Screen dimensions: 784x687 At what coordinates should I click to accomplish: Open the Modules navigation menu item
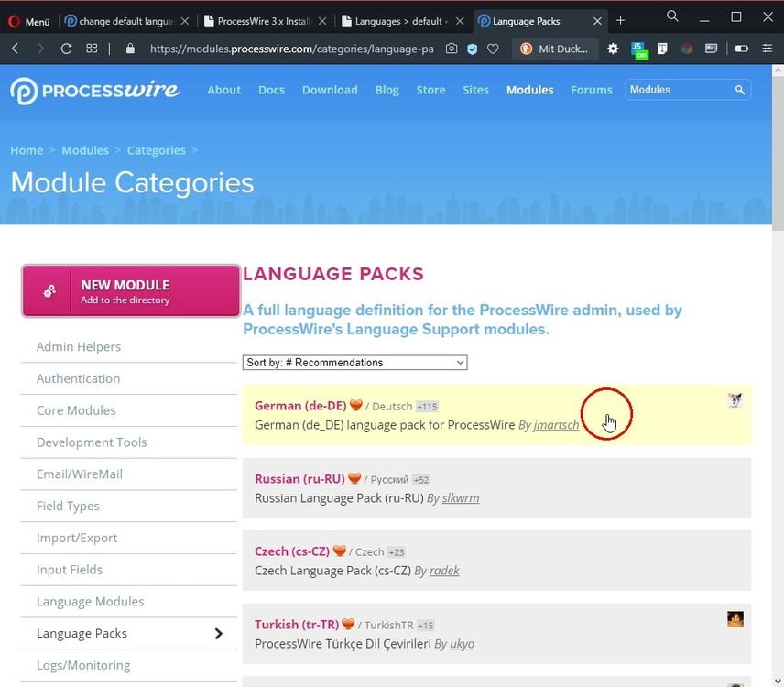tap(529, 90)
